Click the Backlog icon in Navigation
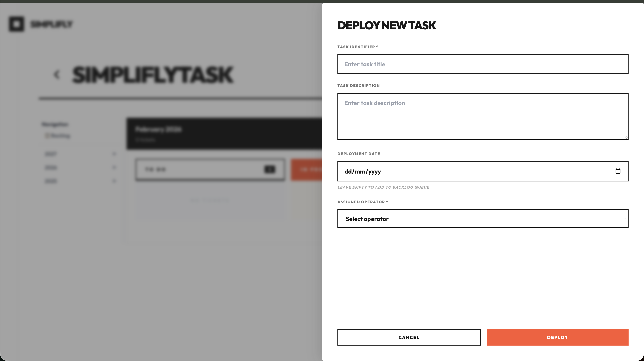 pos(47,136)
